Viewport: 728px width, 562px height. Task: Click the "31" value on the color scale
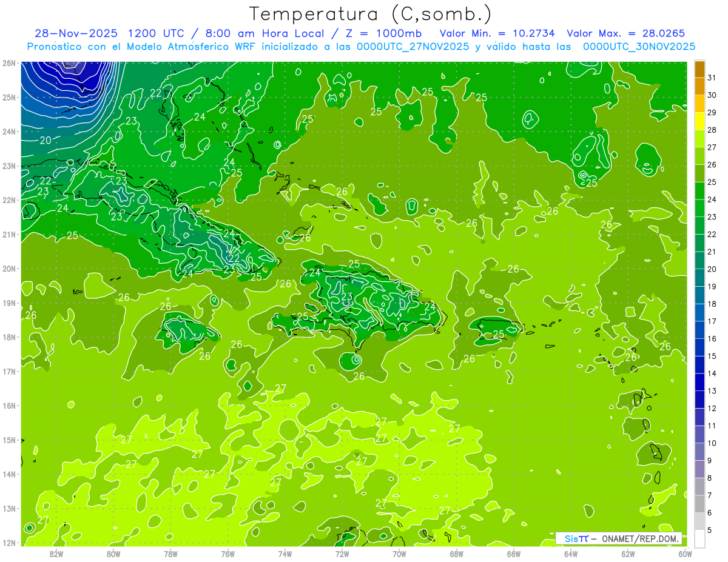(x=712, y=78)
